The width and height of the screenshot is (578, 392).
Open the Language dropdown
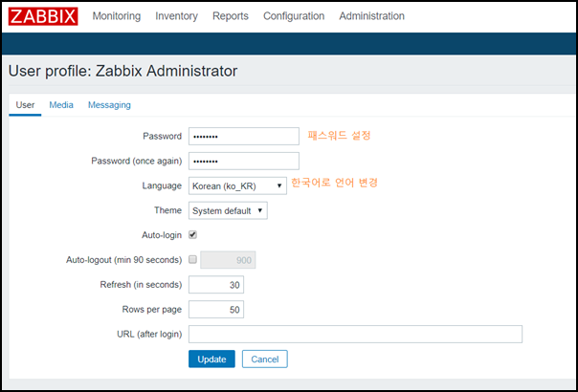[237, 186]
